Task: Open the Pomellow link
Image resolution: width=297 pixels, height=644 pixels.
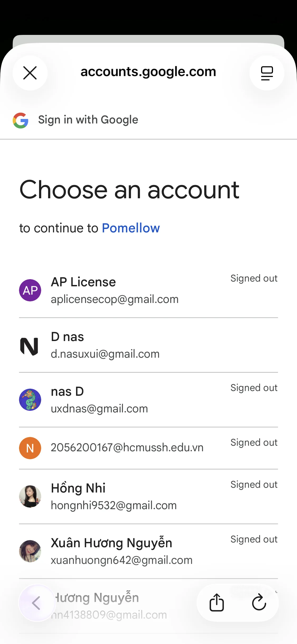Action: click(x=131, y=228)
